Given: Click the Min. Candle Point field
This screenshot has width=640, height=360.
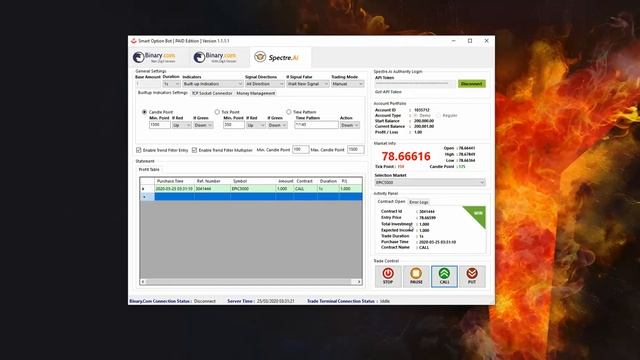Looking at the screenshot, I should 300,150.
